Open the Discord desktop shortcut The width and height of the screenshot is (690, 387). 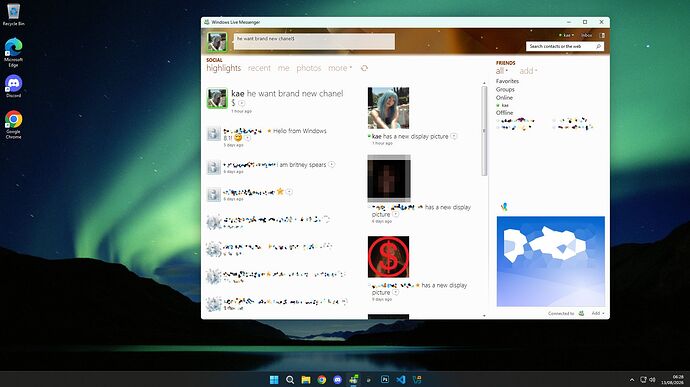click(13, 86)
